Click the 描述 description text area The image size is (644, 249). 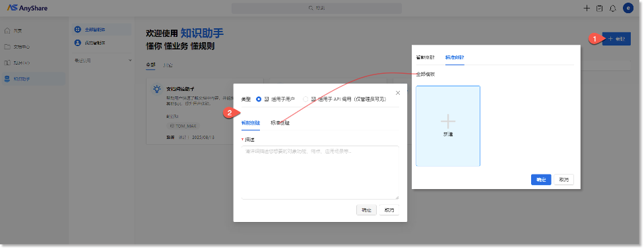pos(320,173)
